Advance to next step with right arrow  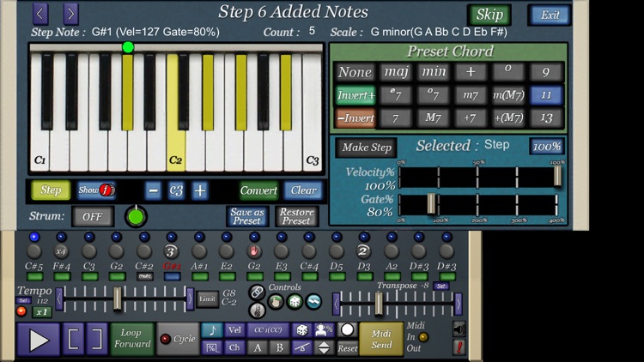point(70,14)
